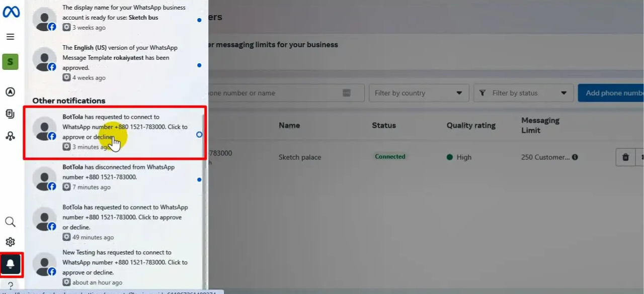Click the about an hour ago timestamp
644x294 pixels.
pyautogui.click(x=97, y=282)
